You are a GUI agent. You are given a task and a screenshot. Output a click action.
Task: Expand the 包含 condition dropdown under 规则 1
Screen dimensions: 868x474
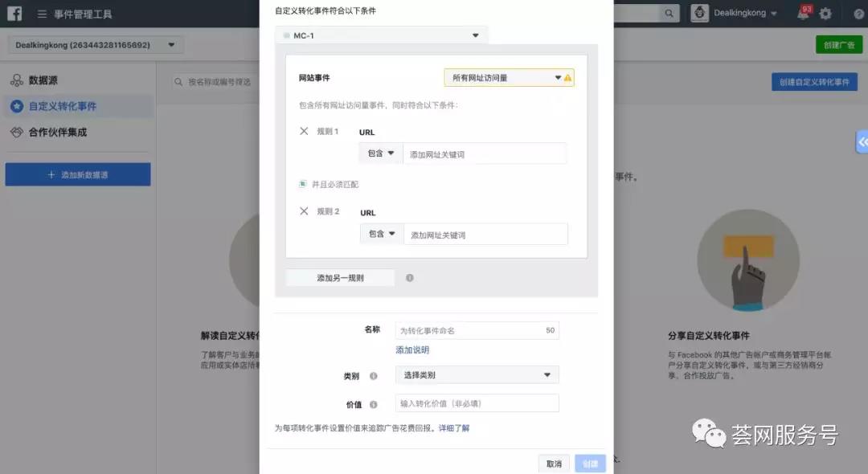point(379,153)
